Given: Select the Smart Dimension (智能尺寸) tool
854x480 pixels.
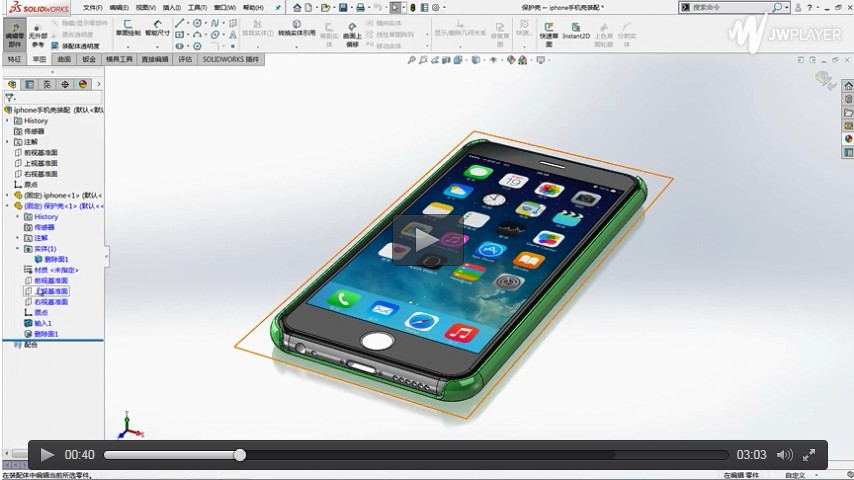Looking at the screenshot, I should click(x=157, y=30).
